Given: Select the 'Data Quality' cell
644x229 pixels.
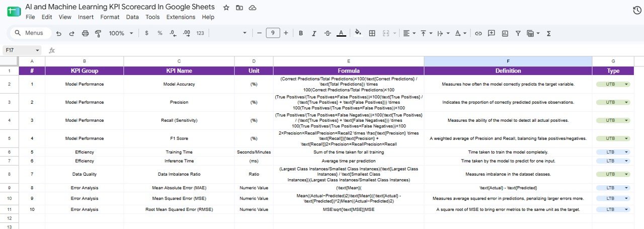Looking at the screenshot, I should (84, 174).
